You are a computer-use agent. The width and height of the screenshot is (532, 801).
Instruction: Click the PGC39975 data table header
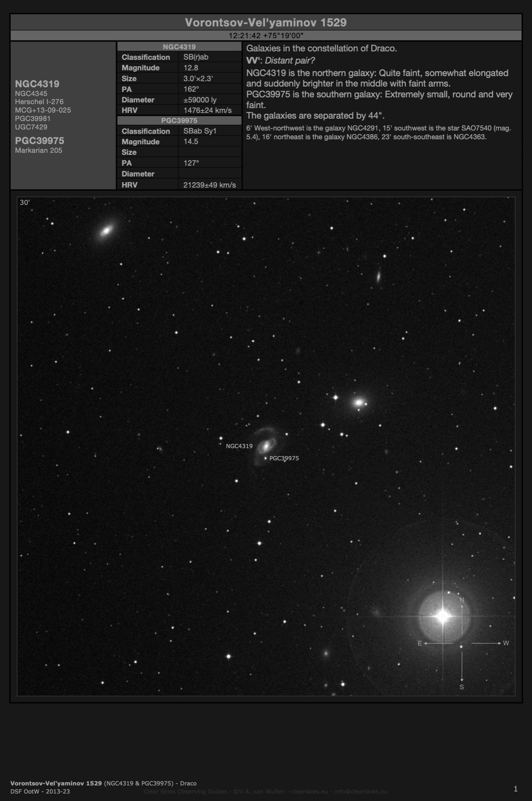179,121
